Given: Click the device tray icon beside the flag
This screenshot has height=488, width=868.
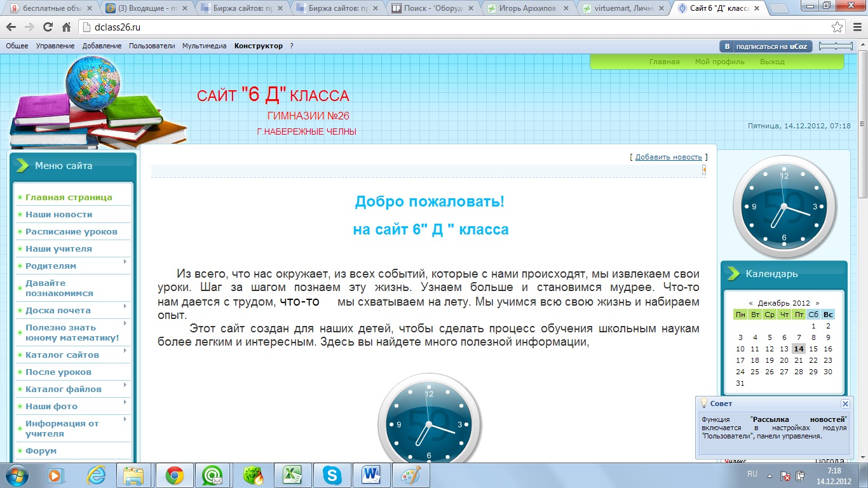Looking at the screenshot, I should [801, 476].
